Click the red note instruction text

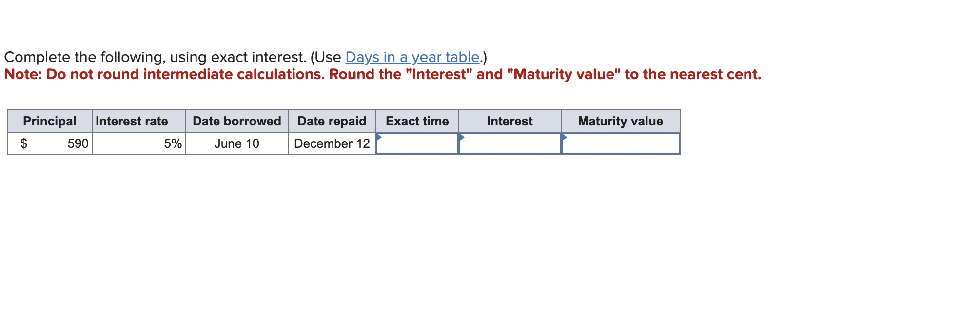tap(382, 74)
